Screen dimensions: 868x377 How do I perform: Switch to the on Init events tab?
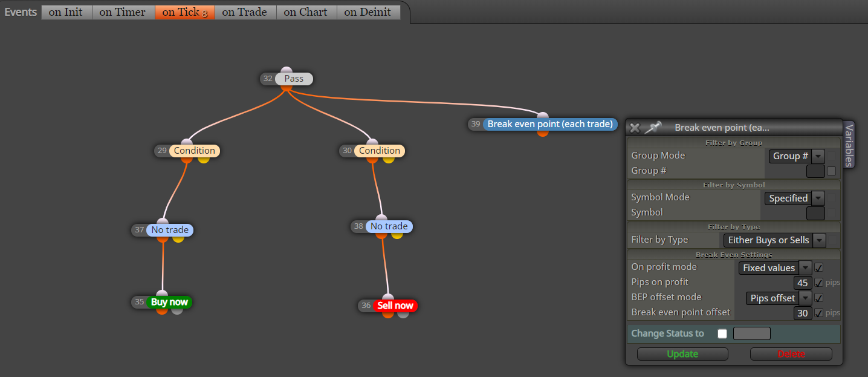pos(66,12)
